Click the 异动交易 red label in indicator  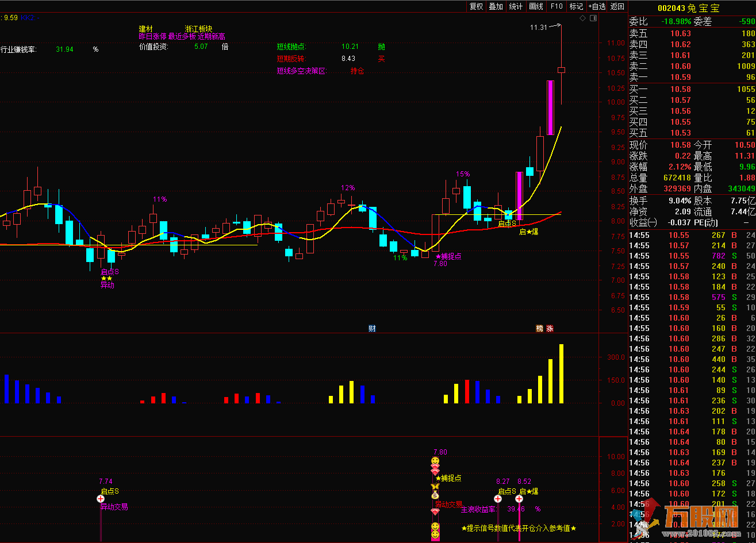(x=448, y=504)
